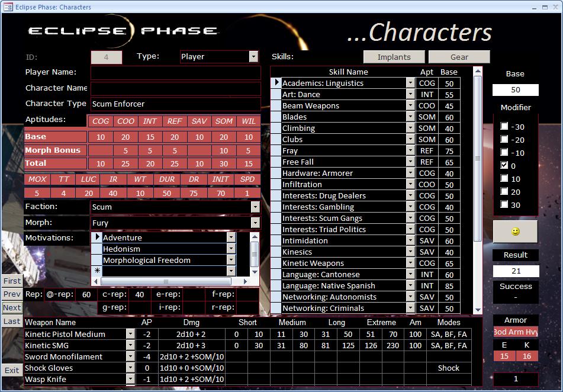The width and height of the screenshot is (563, 392).
Task: Click the Free Fall base value 65
Action: click(449, 162)
